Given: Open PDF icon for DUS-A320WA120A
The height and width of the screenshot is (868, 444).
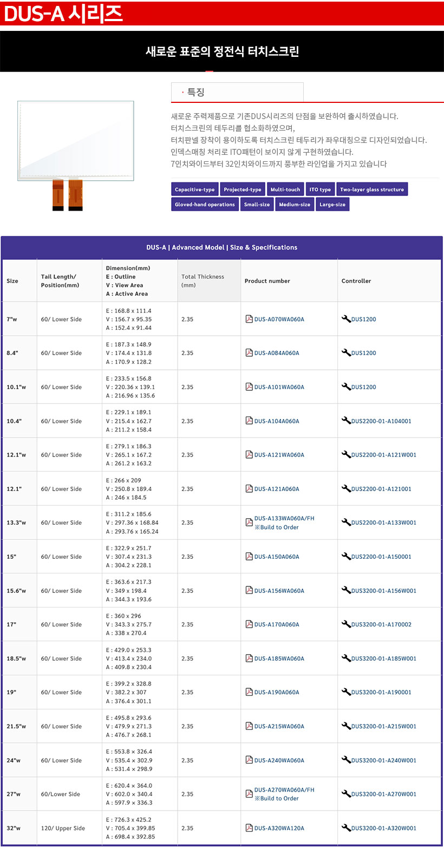Looking at the screenshot, I should (249, 828).
